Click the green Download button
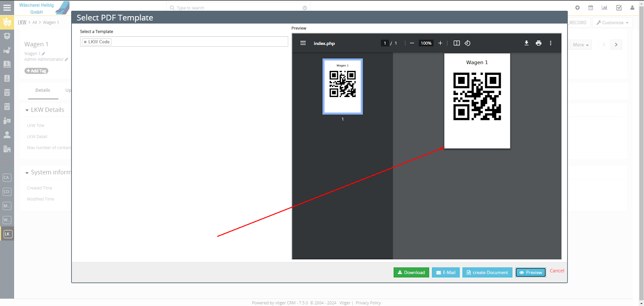 coord(411,273)
